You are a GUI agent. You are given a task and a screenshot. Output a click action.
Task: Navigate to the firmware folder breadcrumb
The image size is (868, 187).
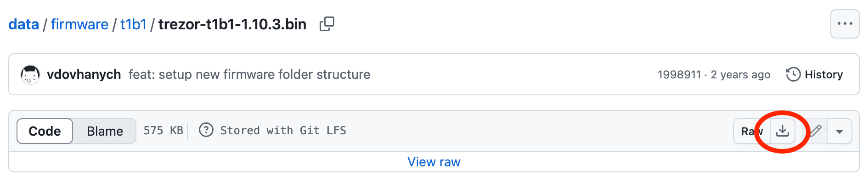click(x=79, y=24)
